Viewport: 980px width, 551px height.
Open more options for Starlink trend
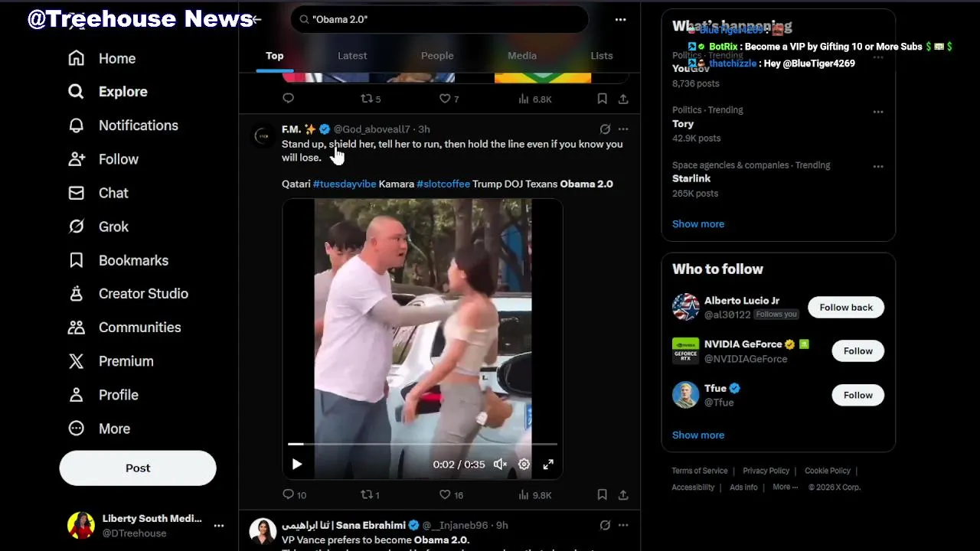tap(878, 167)
